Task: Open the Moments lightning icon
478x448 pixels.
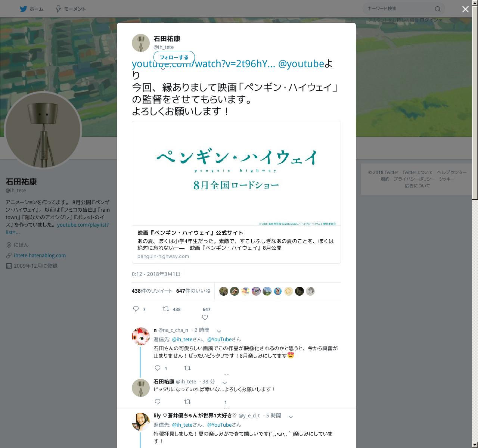Action: [58, 9]
